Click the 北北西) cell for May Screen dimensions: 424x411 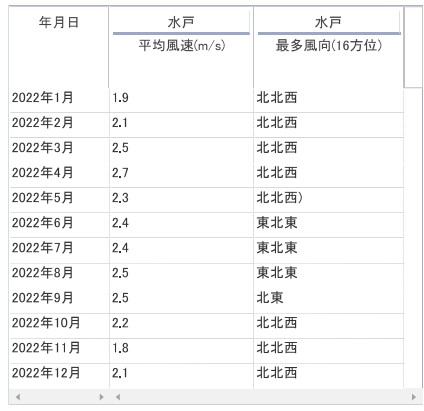tap(329, 199)
